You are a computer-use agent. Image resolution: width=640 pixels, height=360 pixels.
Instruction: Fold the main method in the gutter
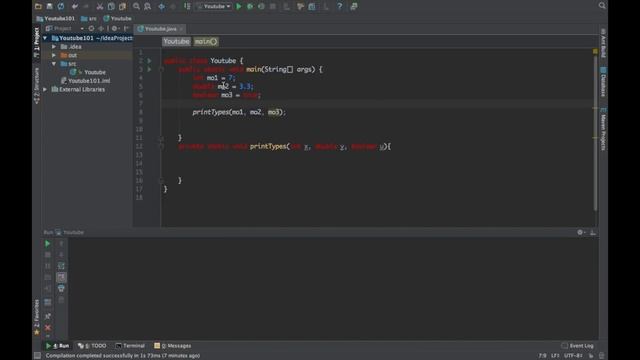coord(161,69)
